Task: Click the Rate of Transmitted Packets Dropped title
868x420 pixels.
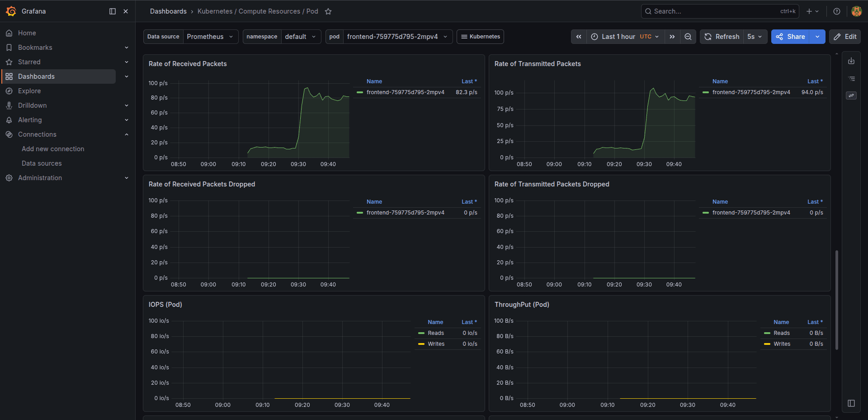Action: (x=552, y=184)
